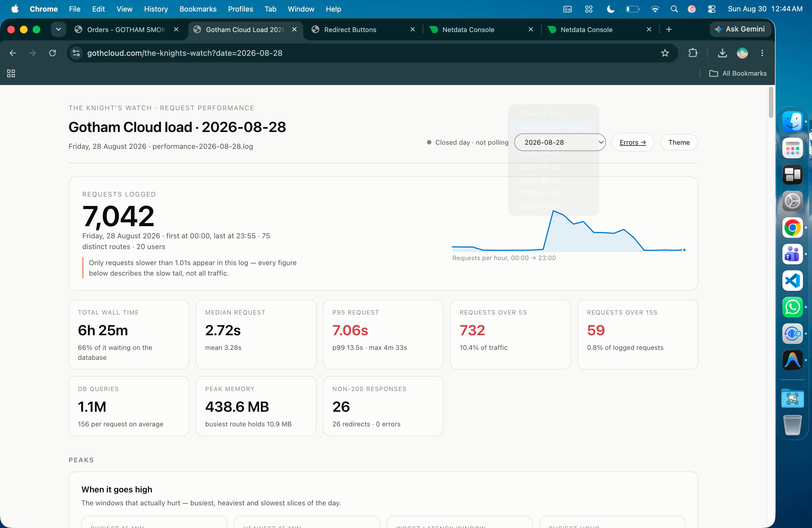This screenshot has width=812, height=528.
Task: Toggle Focus mode moon icon in the menu bar
Action: click(610, 9)
